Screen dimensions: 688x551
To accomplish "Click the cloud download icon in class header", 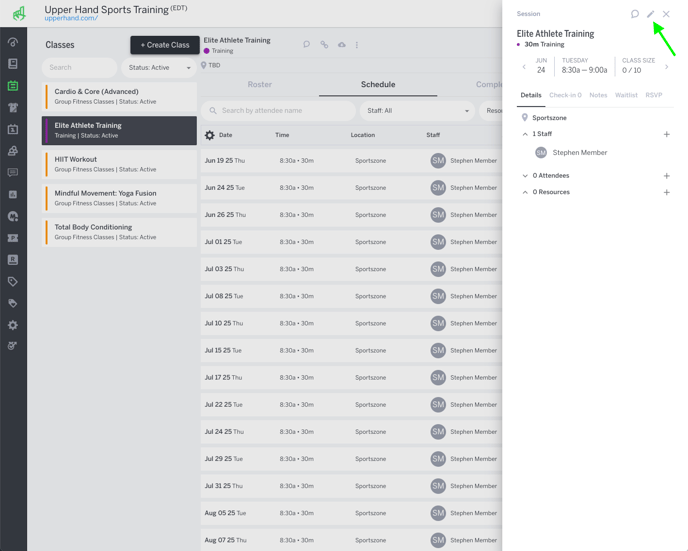I will pos(342,44).
